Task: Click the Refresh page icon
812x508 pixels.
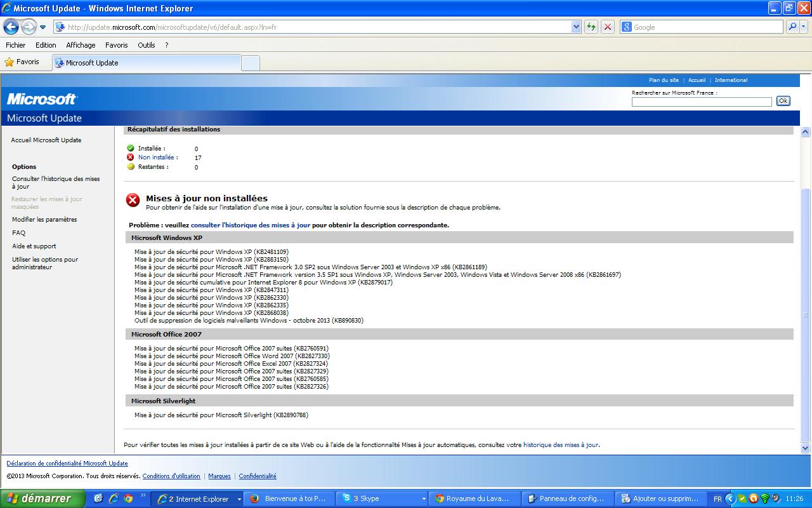Action: click(x=591, y=27)
